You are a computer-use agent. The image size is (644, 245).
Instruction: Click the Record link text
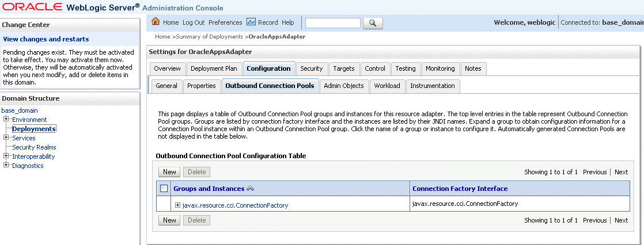pyautogui.click(x=268, y=22)
